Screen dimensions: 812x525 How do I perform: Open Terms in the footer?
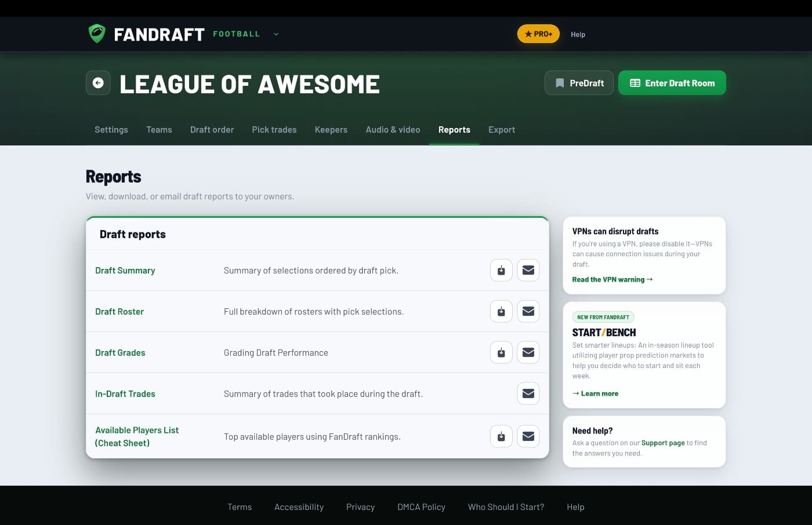pos(240,507)
